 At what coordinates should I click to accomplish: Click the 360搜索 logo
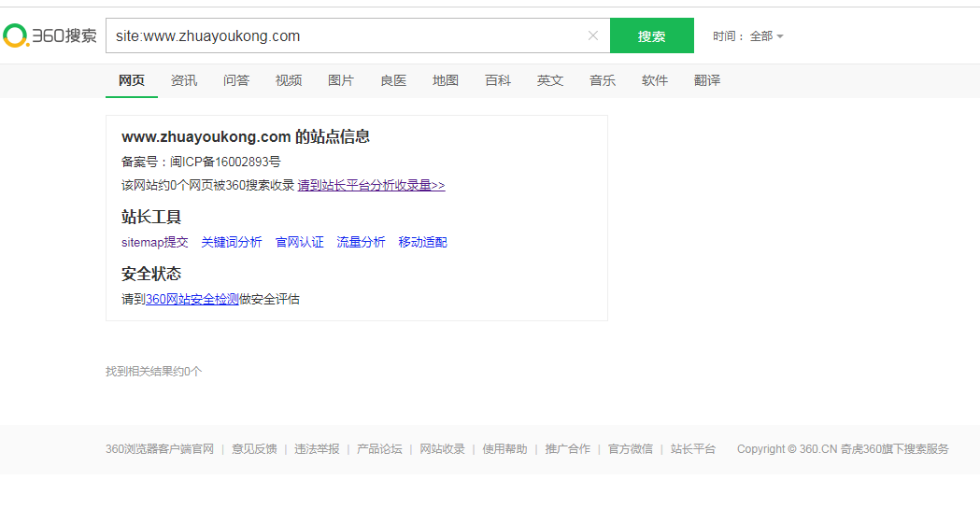click(50, 35)
